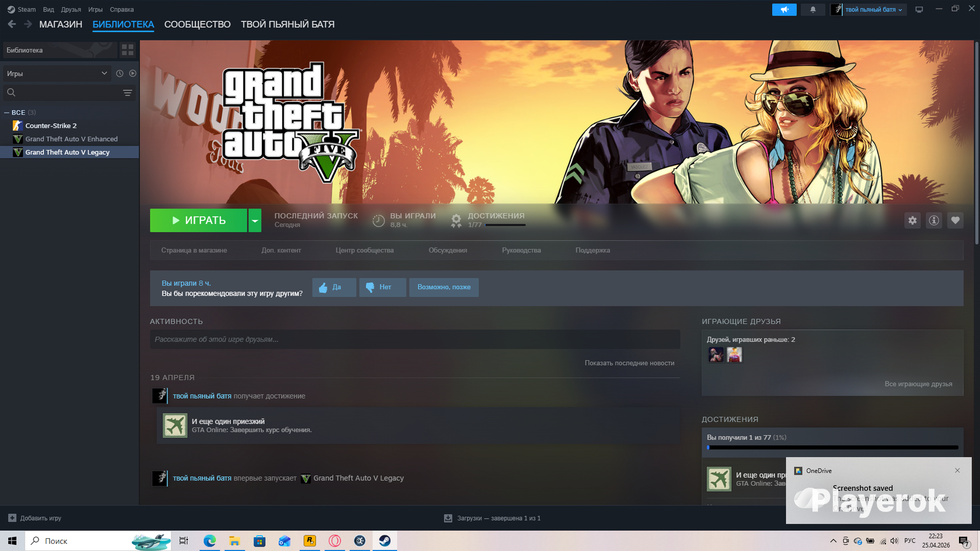The image size is (980, 551).
Task: Open the Вид menu
Action: [x=49, y=9]
